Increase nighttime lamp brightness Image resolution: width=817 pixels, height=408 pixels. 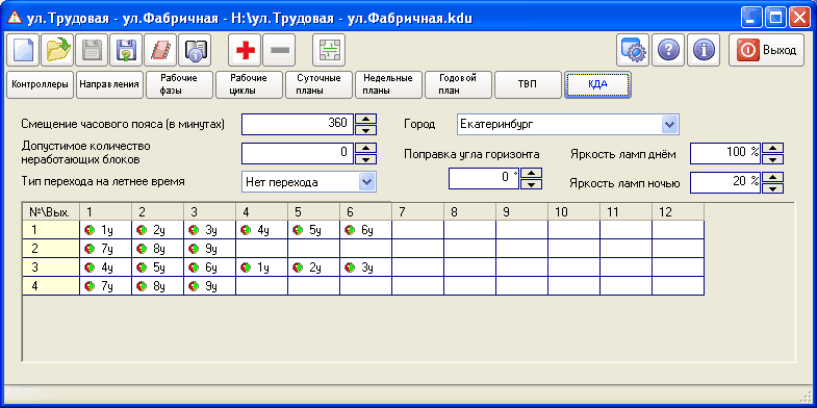coord(773,177)
